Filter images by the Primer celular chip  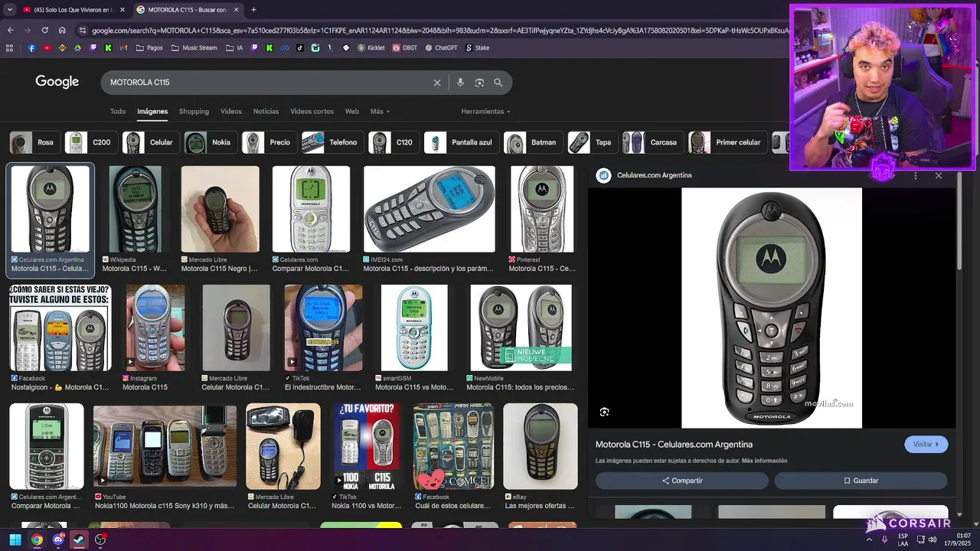point(727,142)
